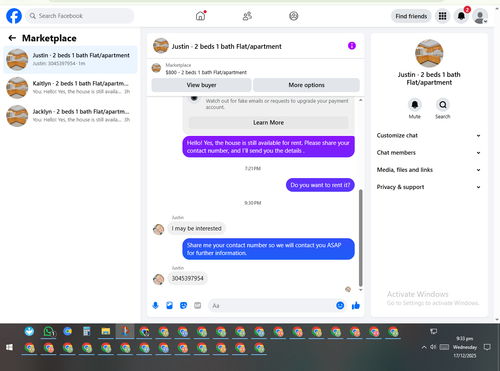This screenshot has height=371, width=500.
Task: Click the Learn More button
Action: (268, 123)
